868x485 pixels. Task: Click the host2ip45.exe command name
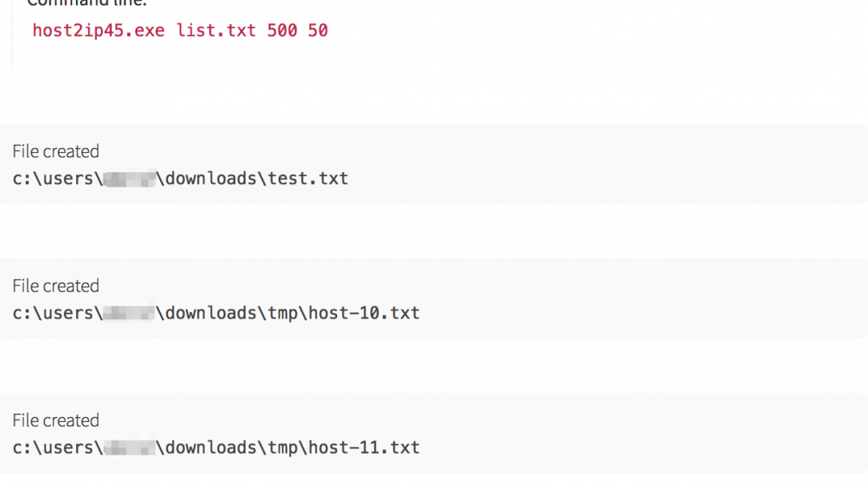pyautogui.click(x=99, y=31)
